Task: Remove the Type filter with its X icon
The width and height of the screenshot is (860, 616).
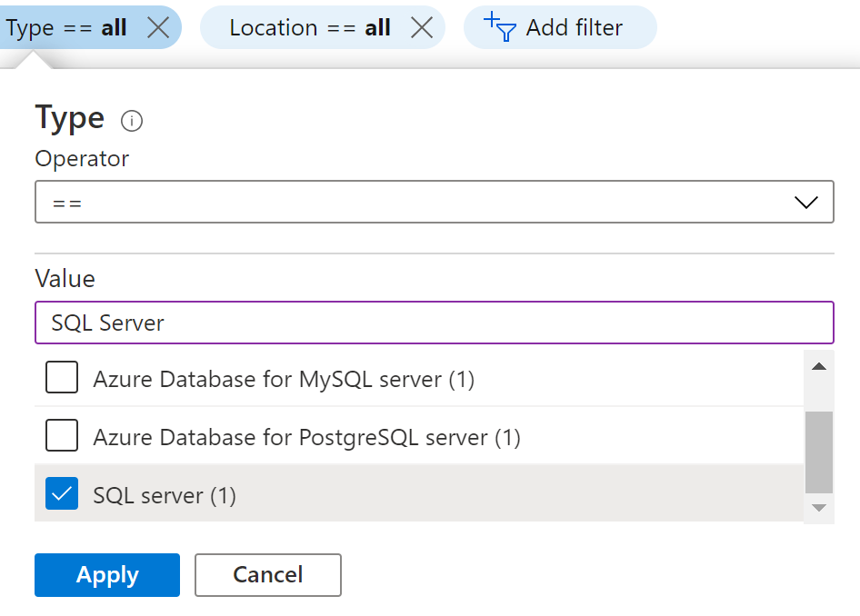Action: [158, 28]
